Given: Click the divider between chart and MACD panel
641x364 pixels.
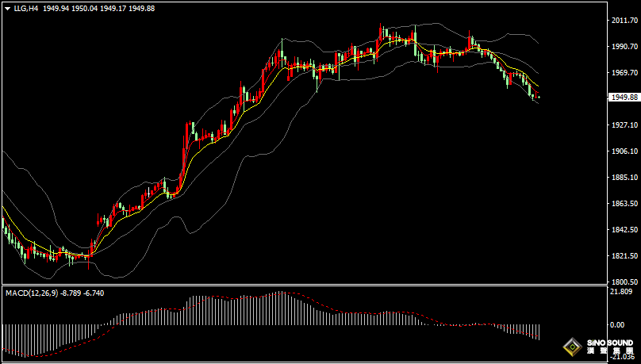Looking at the screenshot, I should click(x=301, y=285).
